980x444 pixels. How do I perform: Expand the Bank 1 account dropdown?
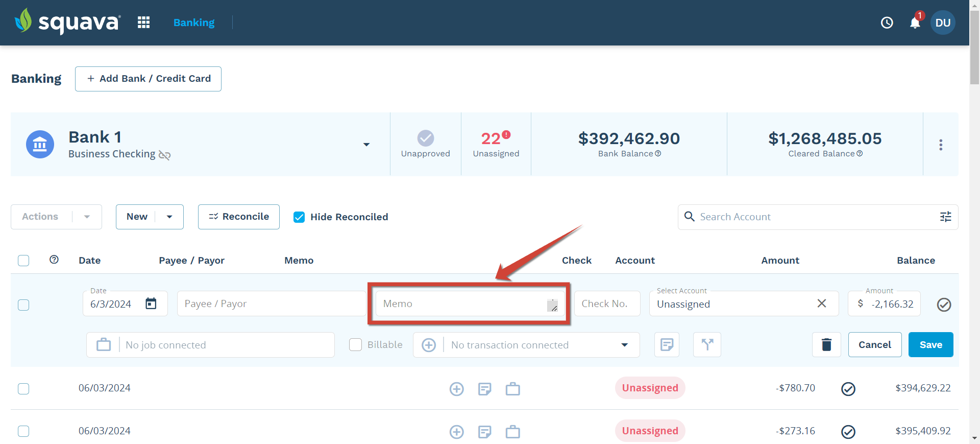point(366,145)
